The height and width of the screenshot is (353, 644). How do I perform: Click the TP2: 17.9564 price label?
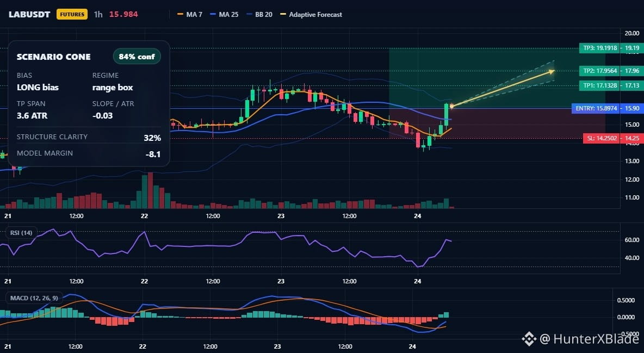pos(600,71)
